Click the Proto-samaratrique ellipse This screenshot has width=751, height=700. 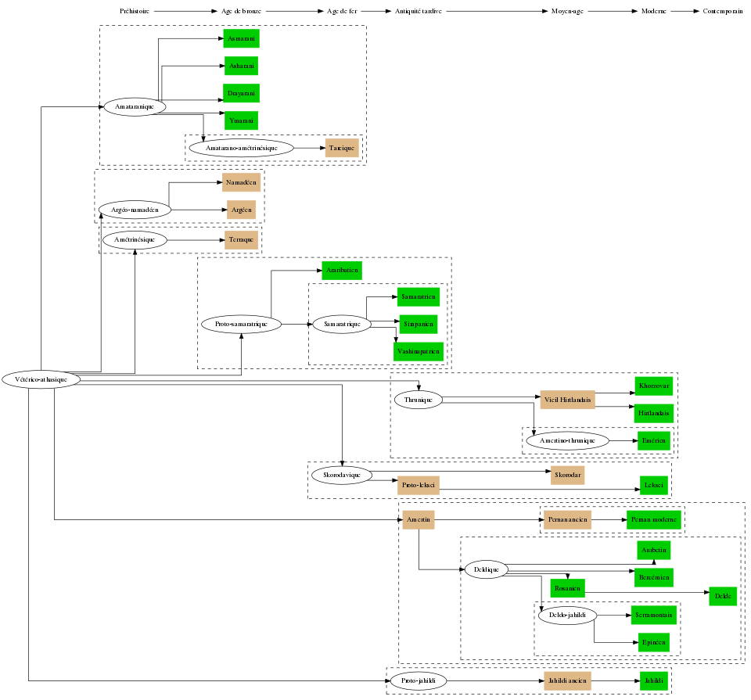241,324
